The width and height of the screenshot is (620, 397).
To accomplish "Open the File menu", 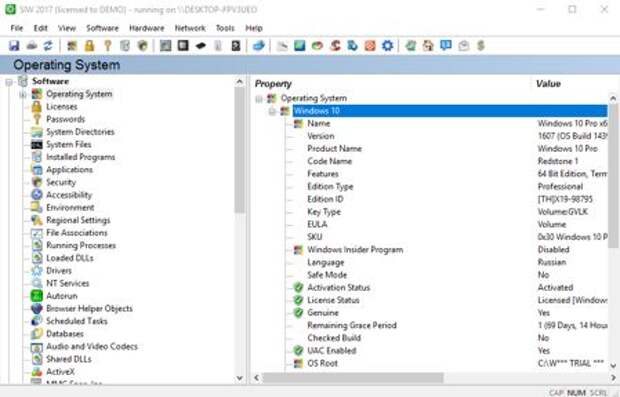I will [17, 28].
